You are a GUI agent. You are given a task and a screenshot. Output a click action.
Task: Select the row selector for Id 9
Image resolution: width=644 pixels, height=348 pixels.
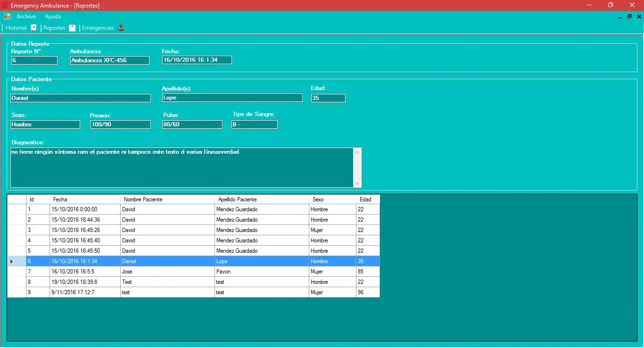pos(17,292)
